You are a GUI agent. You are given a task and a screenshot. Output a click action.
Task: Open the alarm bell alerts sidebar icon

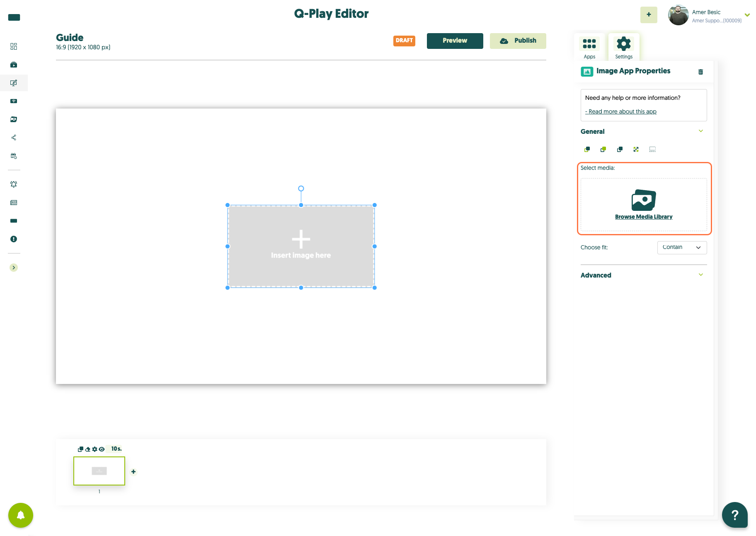coord(14,184)
